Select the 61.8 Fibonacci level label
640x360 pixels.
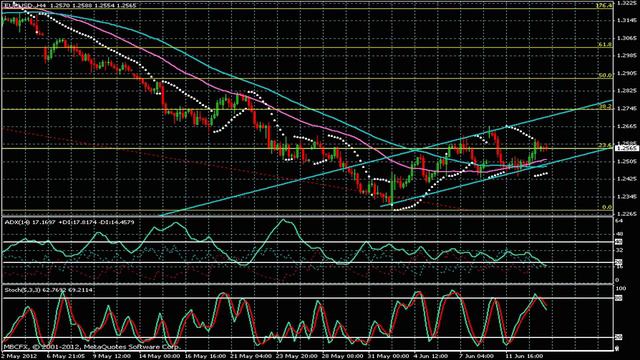coord(605,44)
